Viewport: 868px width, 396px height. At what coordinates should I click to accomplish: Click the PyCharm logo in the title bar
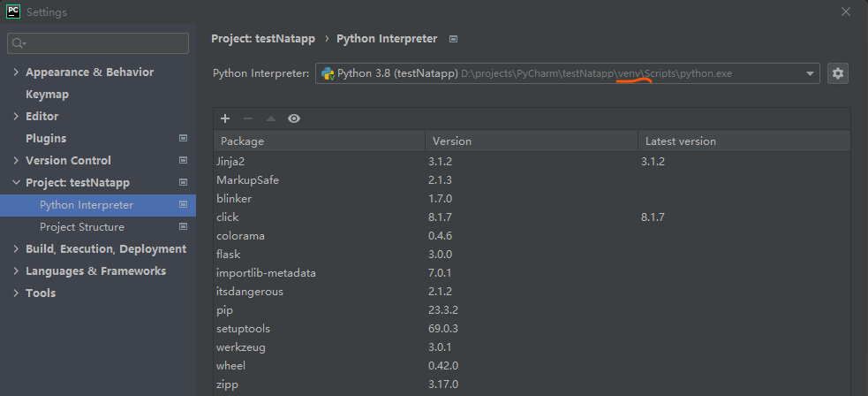click(x=13, y=12)
